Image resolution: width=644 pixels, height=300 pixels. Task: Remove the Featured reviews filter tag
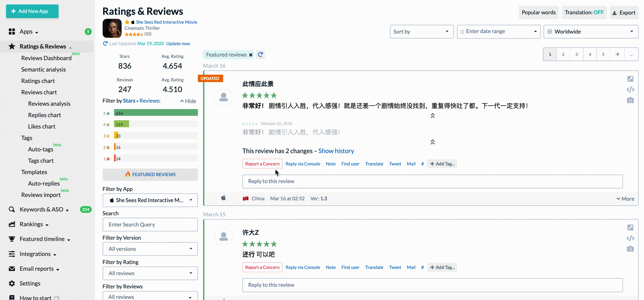pyautogui.click(x=250, y=55)
